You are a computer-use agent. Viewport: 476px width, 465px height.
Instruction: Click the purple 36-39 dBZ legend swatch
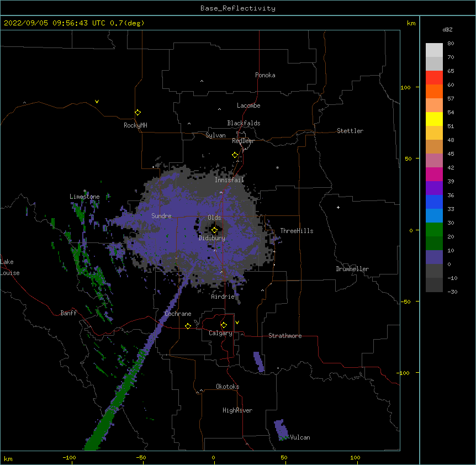point(434,188)
